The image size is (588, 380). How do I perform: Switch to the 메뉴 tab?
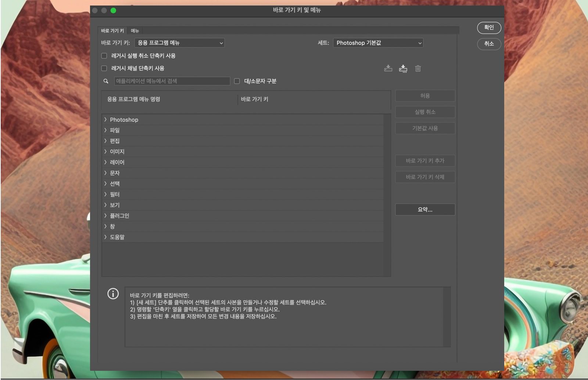pyautogui.click(x=135, y=31)
